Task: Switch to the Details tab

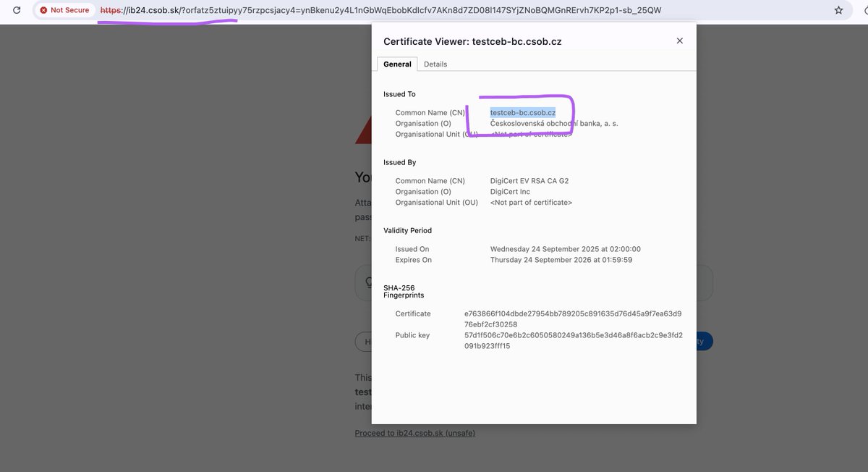Action: pos(435,64)
